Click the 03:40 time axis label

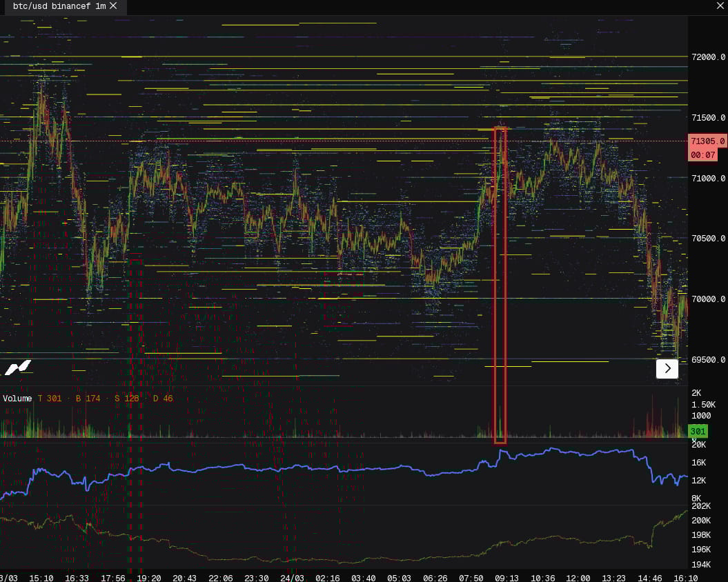pyautogui.click(x=364, y=578)
